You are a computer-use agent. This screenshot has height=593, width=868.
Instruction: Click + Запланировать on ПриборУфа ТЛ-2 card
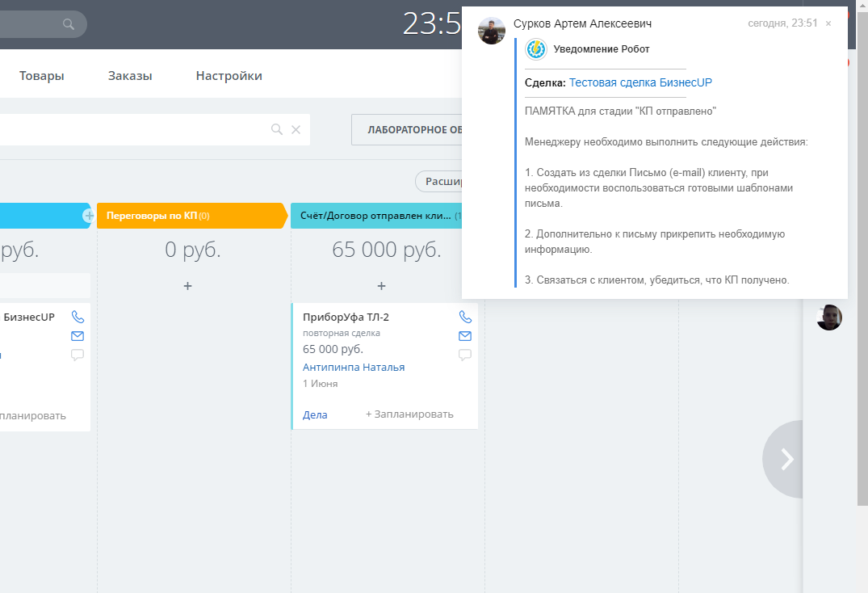point(409,414)
